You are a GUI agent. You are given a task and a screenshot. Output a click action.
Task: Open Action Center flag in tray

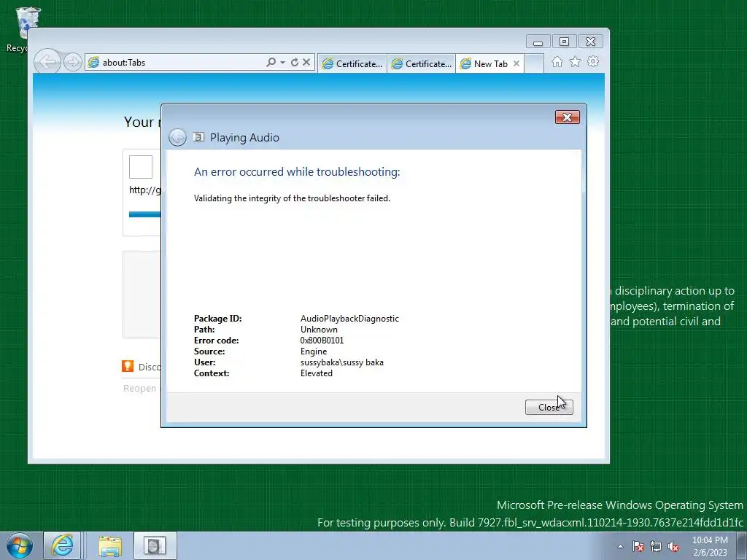[x=638, y=547]
